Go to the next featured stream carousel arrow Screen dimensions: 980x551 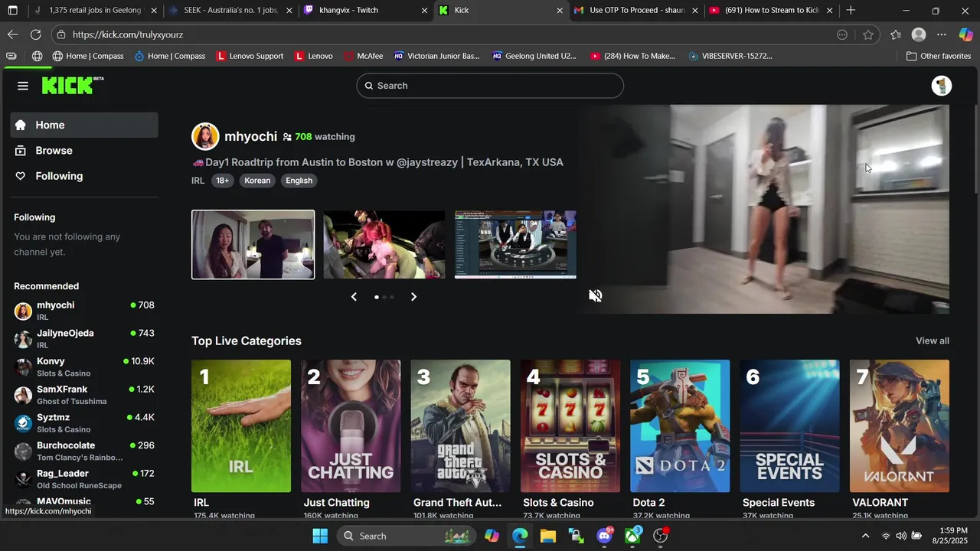(x=413, y=297)
